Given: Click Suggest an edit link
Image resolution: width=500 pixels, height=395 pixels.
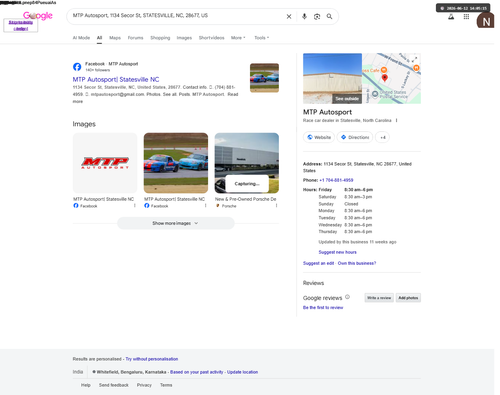Looking at the screenshot, I should 318,263.
